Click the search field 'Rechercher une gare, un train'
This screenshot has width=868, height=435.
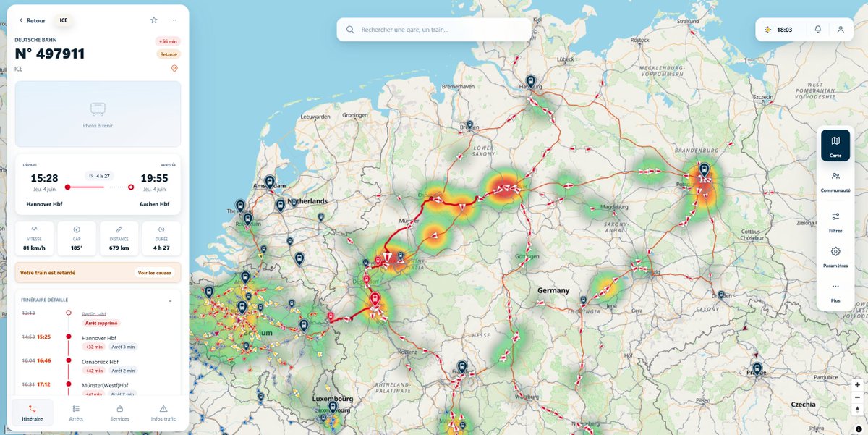434,30
